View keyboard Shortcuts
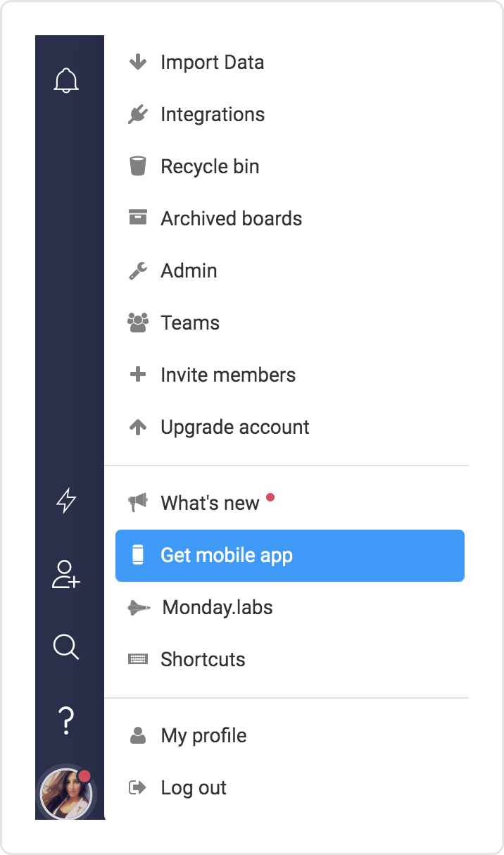The height and width of the screenshot is (855, 504). click(x=203, y=659)
